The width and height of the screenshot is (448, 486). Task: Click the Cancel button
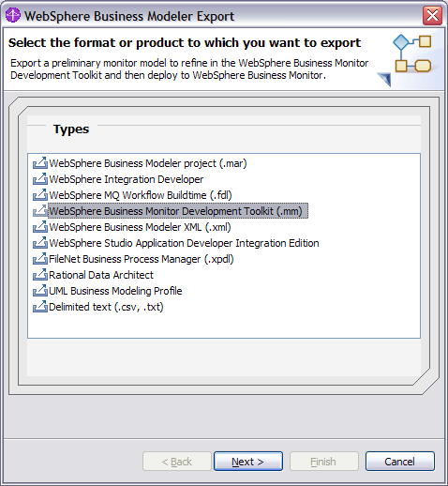click(400, 462)
